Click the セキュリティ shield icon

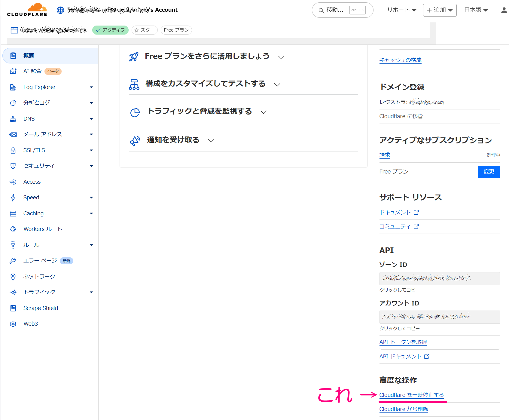point(13,166)
